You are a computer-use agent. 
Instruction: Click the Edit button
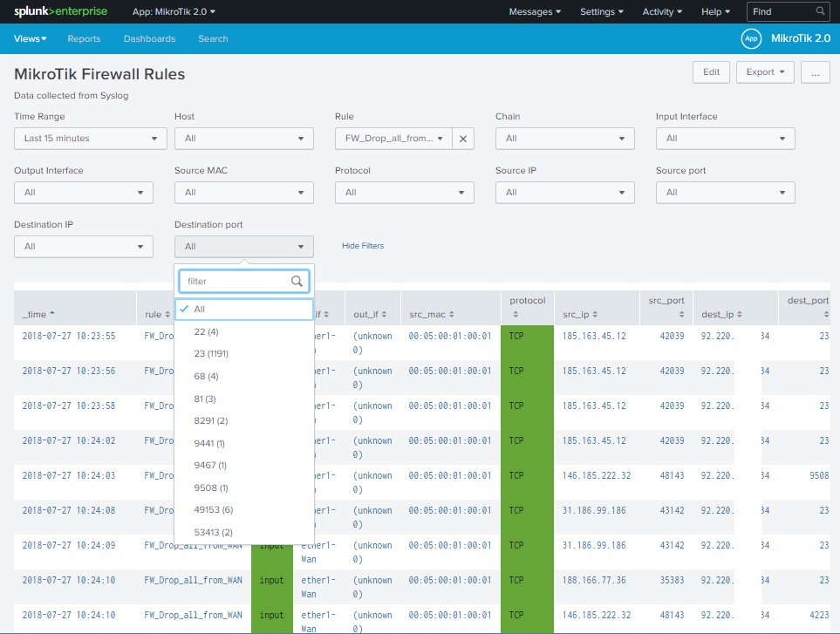click(711, 72)
